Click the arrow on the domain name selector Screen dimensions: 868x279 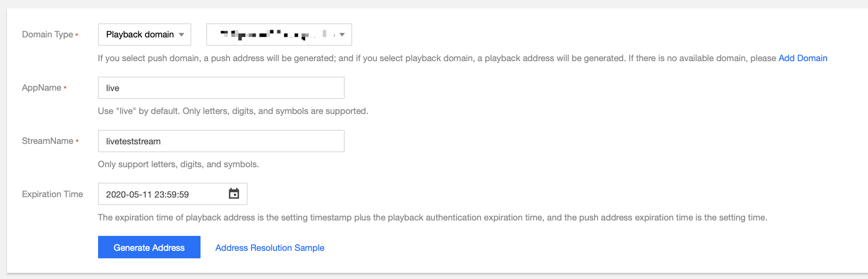(x=342, y=35)
